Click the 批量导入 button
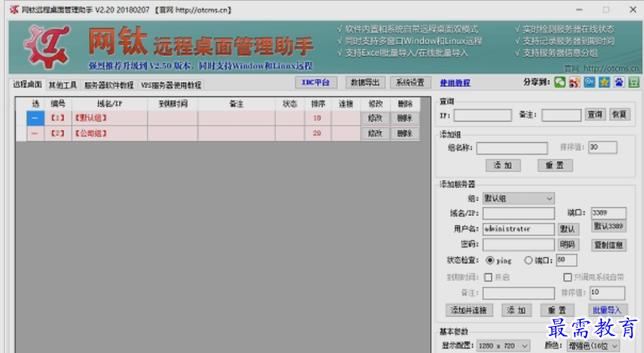This screenshot has height=353, width=644. (x=607, y=310)
